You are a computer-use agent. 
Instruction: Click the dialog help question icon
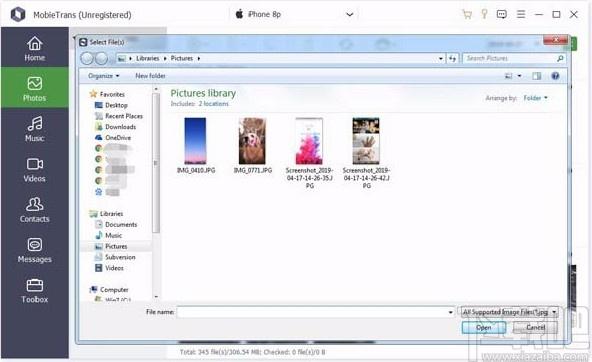point(555,76)
